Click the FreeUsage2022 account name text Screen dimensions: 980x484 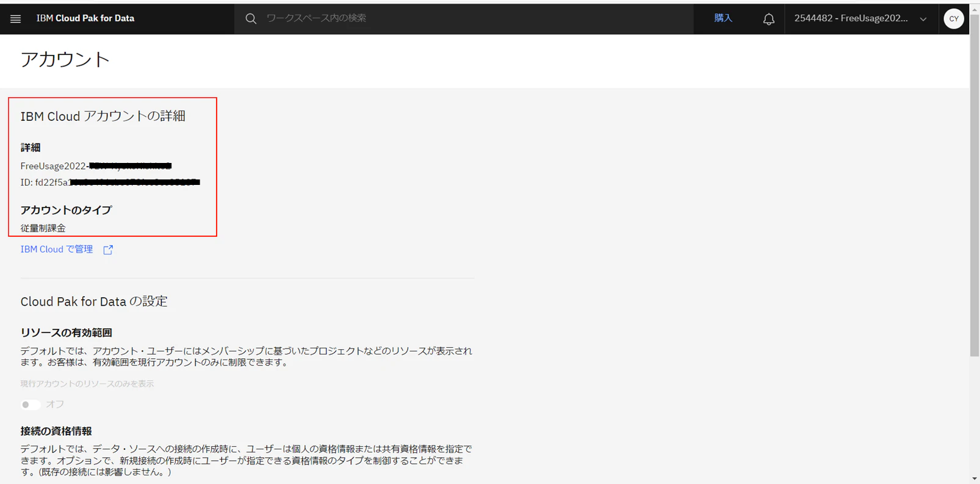96,166
